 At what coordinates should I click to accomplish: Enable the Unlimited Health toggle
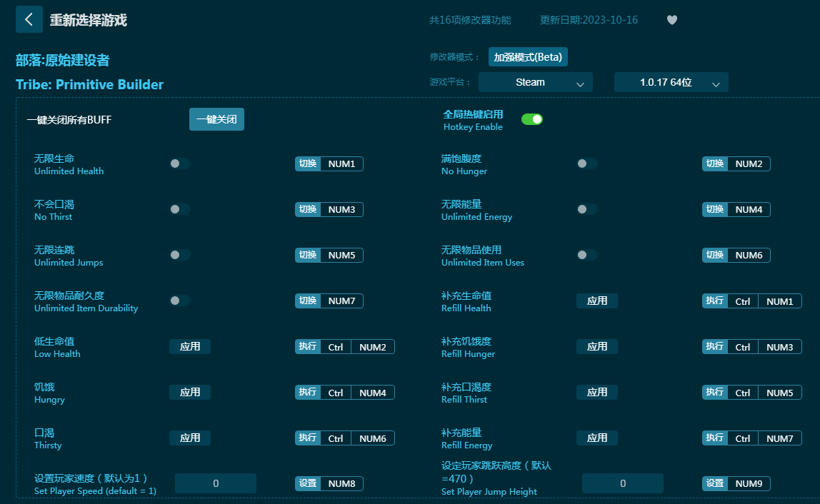pyautogui.click(x=180, y=163)
